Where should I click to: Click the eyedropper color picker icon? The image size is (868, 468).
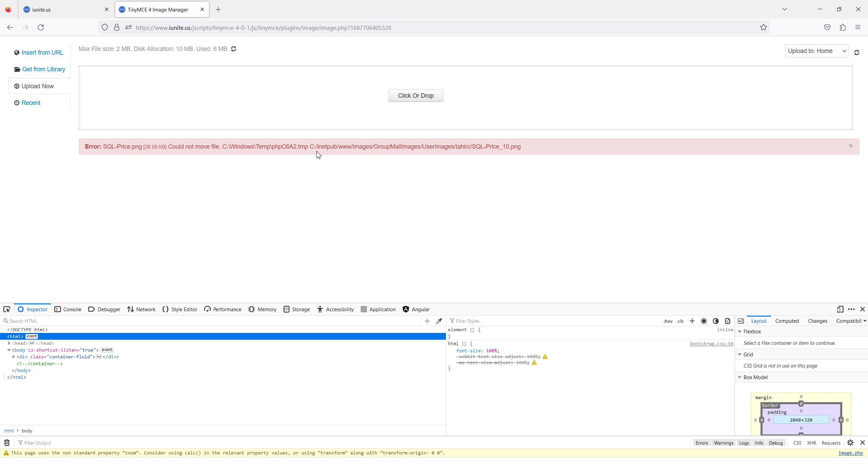[x=439, y=321]
